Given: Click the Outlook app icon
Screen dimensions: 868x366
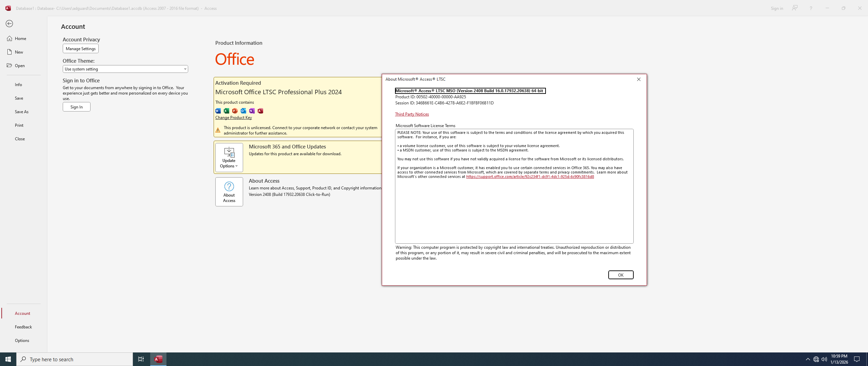Looking at the screenshot, I should tap(243, 111).
